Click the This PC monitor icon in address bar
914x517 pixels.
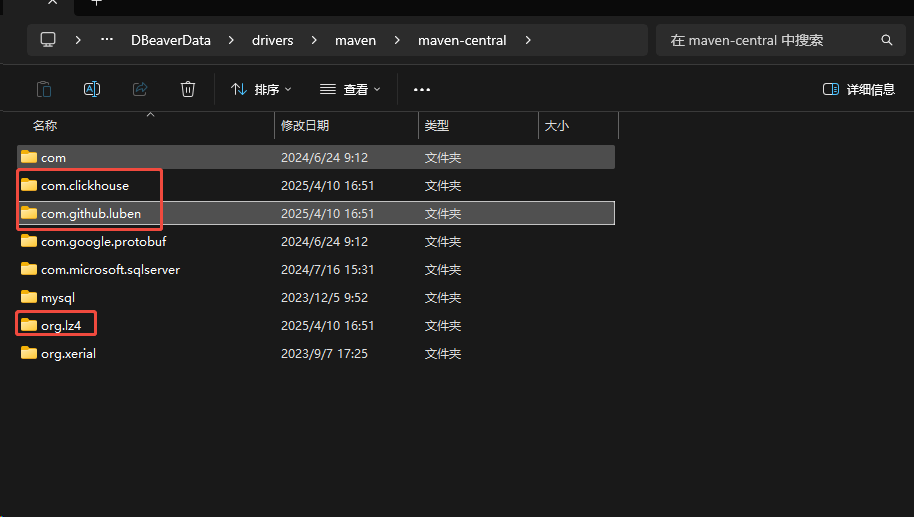coord(48,40)
